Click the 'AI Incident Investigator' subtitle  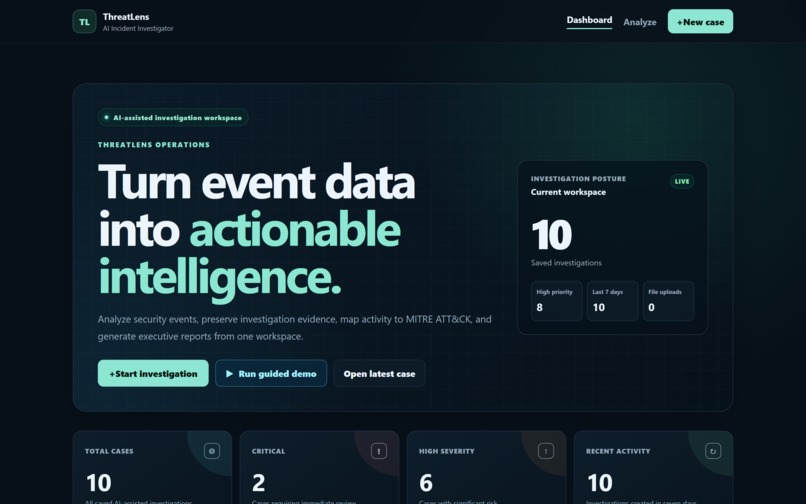pos(138,29)
